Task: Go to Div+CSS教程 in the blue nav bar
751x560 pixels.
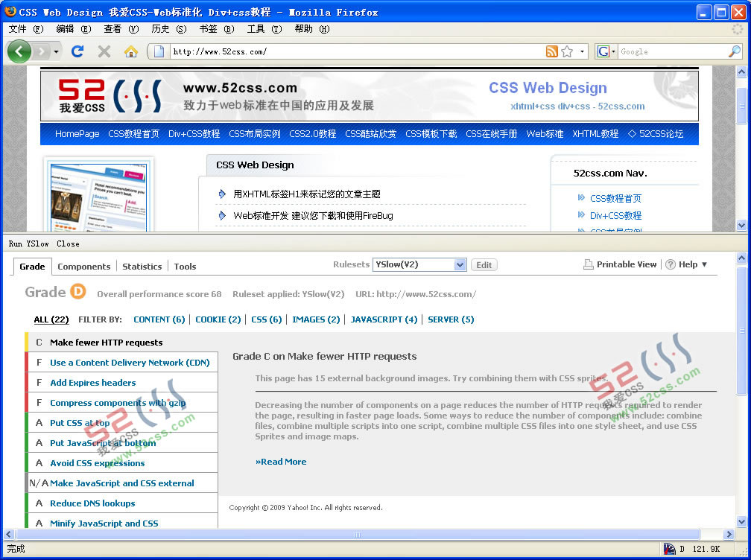Action: (x=194, y=134)
